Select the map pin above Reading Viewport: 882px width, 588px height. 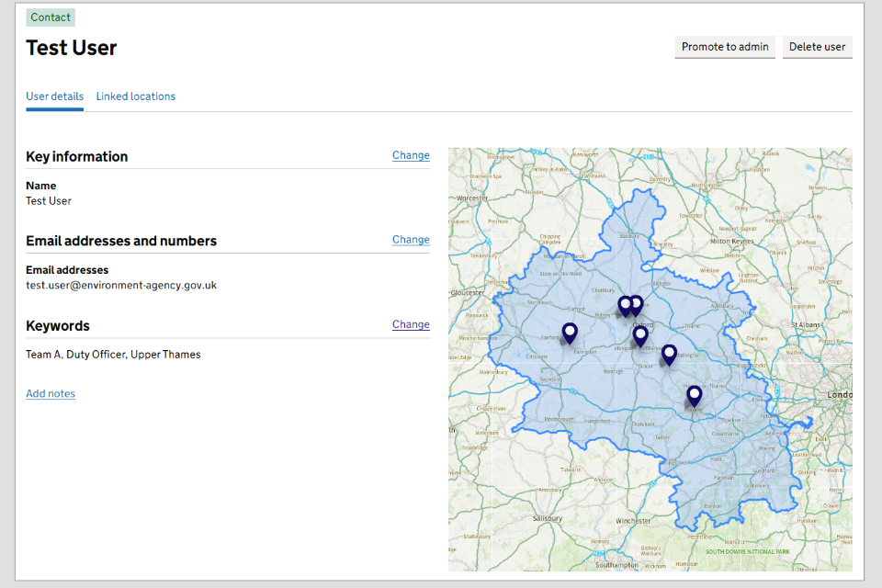[x=694, y=395]
